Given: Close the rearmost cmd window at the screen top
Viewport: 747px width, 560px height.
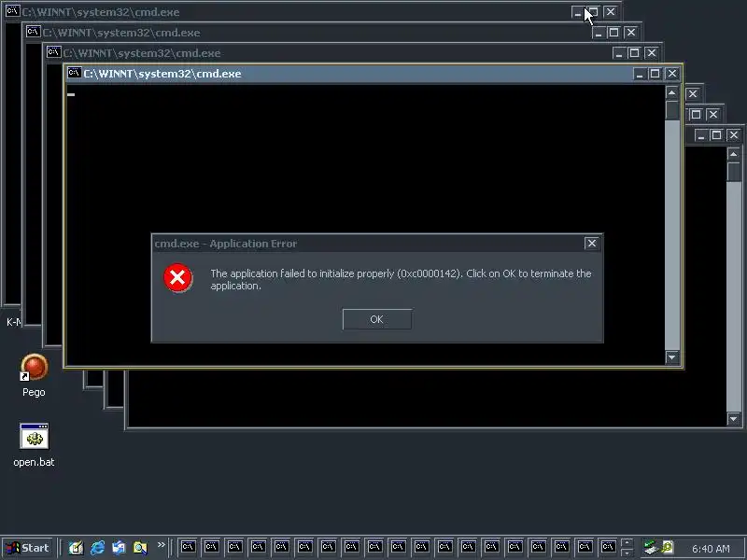Looking at the screenshot, I should [611, 12].
